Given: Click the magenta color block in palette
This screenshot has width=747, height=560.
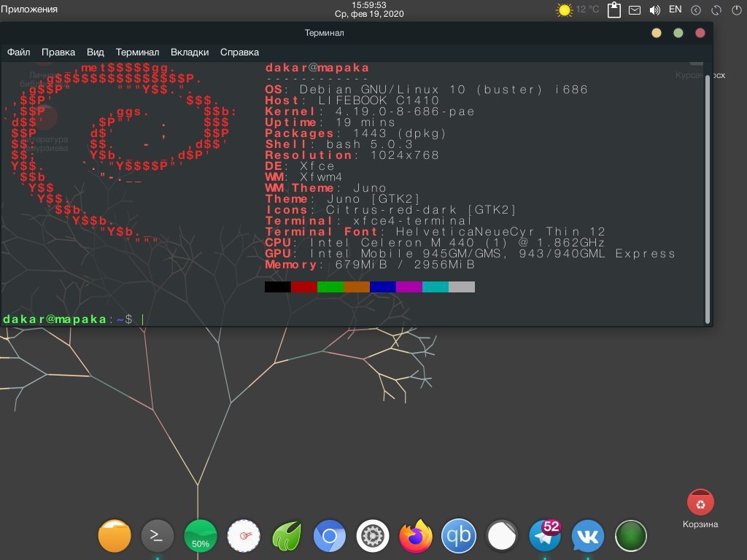Looking at the screenshot, I should (409, 287).
